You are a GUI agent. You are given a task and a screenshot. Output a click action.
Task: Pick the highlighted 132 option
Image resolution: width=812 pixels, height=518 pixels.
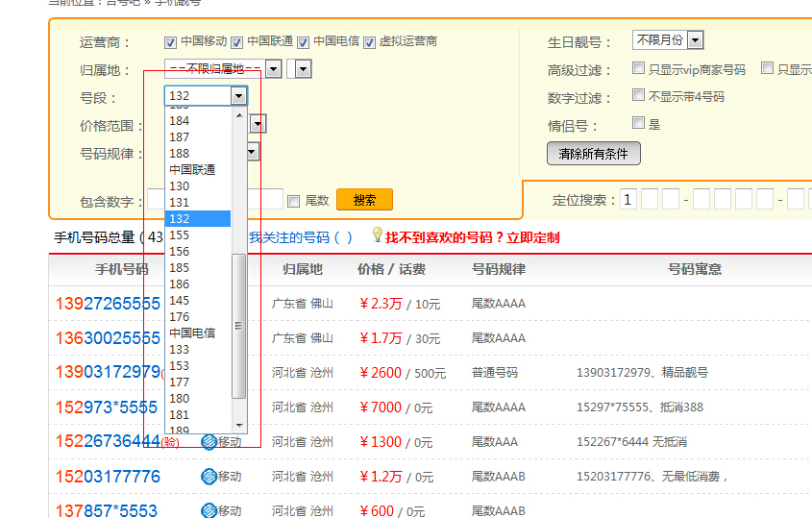(x=198, y=218)
